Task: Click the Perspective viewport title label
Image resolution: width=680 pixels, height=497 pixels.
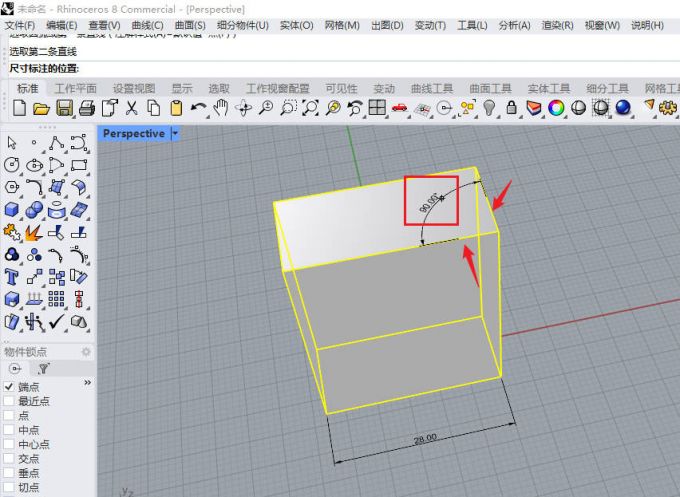Action: [134, 134]
